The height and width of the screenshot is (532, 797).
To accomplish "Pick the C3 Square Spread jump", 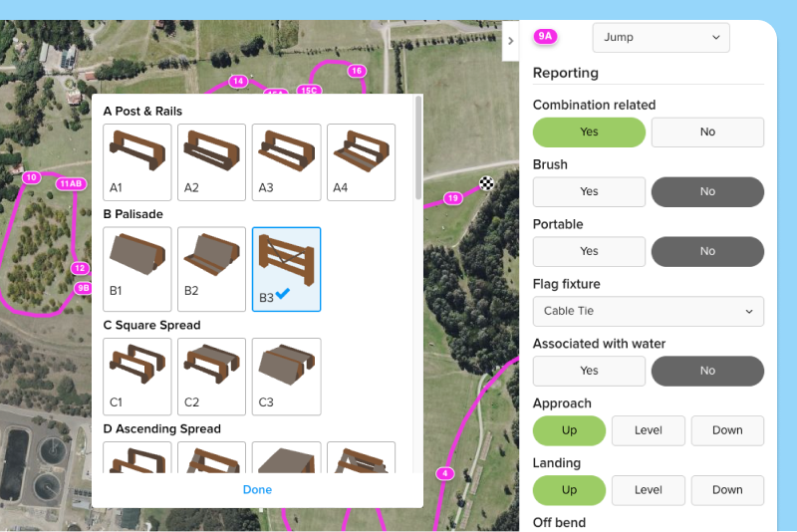I will [286, 376].
